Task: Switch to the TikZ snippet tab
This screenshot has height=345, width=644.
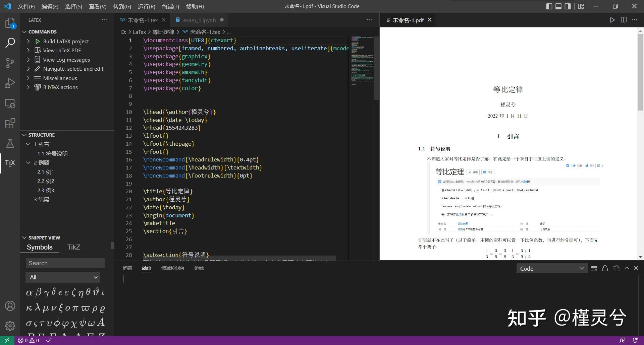Action: pos(73,247)
